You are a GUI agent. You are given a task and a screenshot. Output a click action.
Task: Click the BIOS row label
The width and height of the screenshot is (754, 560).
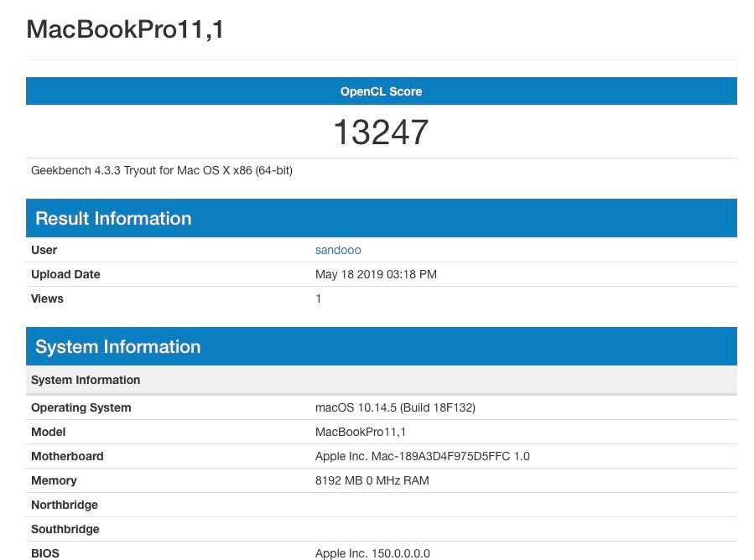click(45, 553)
